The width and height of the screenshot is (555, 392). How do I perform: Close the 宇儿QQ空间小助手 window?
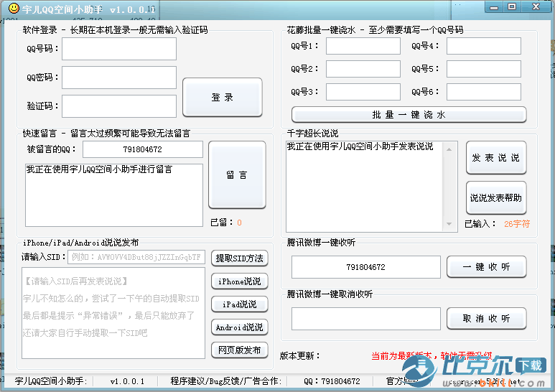pyautogui.click(x=536, y=6)
